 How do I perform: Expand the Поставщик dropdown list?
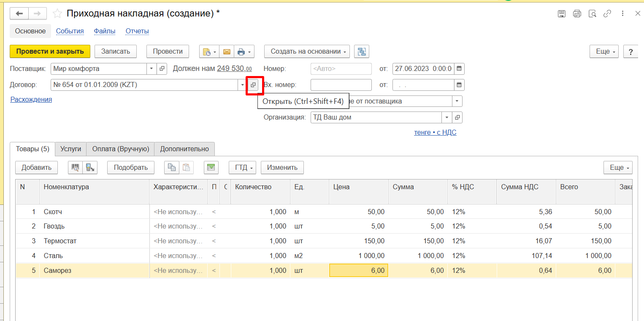tap(152, 68)
